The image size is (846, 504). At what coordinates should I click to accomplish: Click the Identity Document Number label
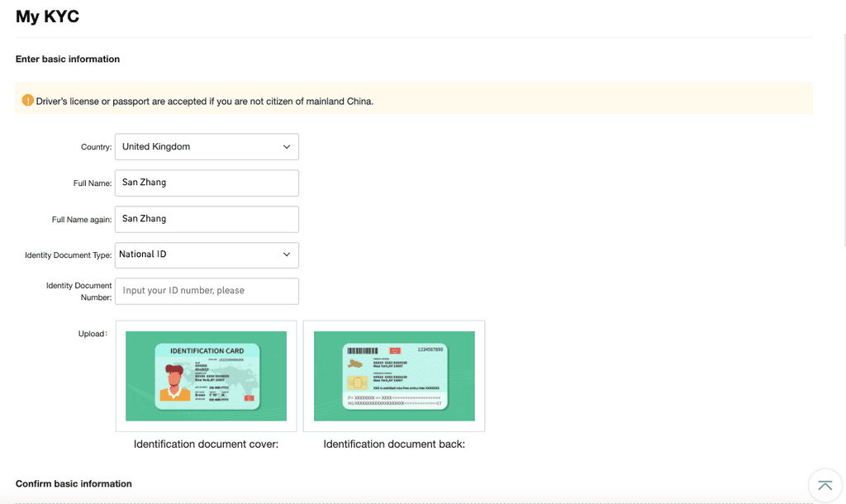(78, 291)
